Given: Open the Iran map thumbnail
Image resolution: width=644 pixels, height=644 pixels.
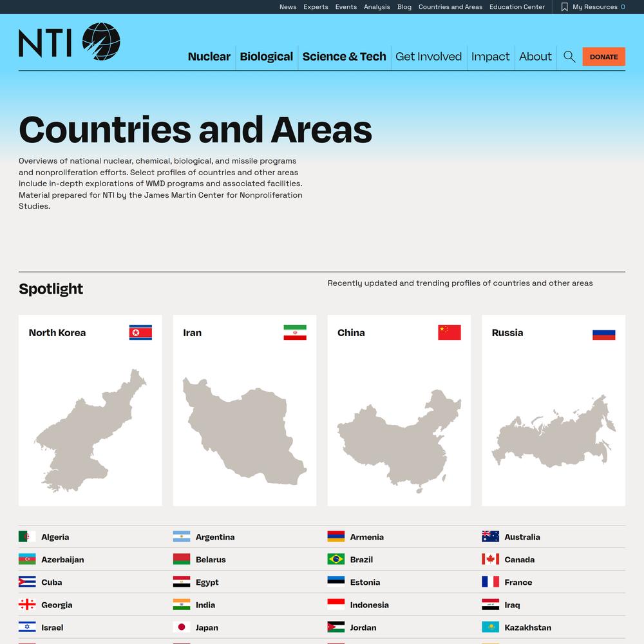Looking at the screenshot, I should coord(245,431).
